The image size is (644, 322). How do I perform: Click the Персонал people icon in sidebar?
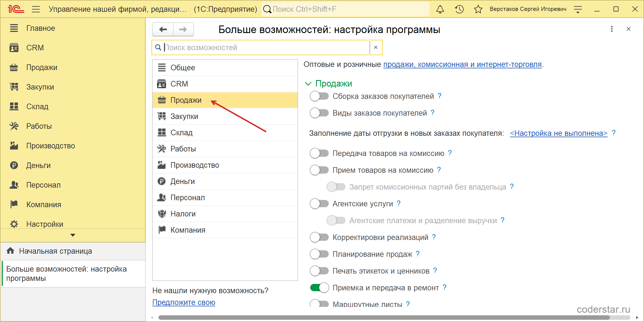[14, 185]
